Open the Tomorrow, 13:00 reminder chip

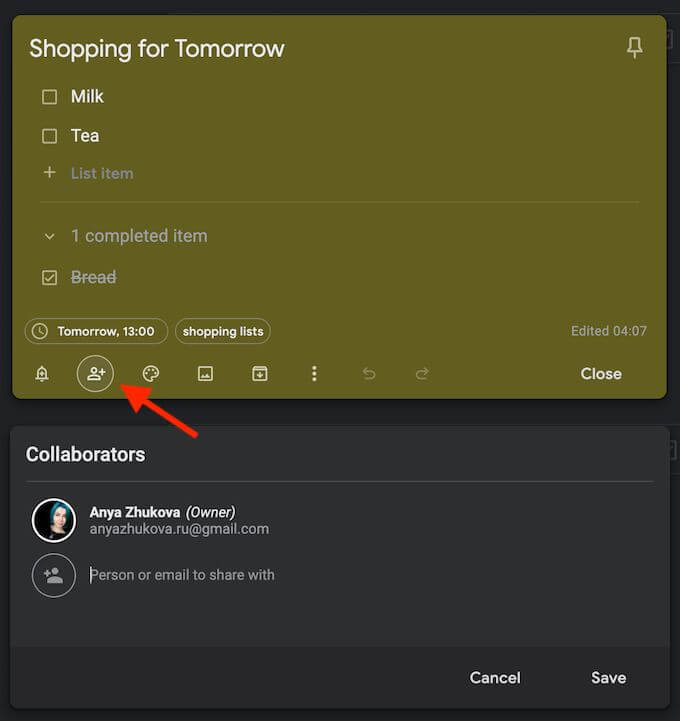pyautogui.click(x=96, y=331)
